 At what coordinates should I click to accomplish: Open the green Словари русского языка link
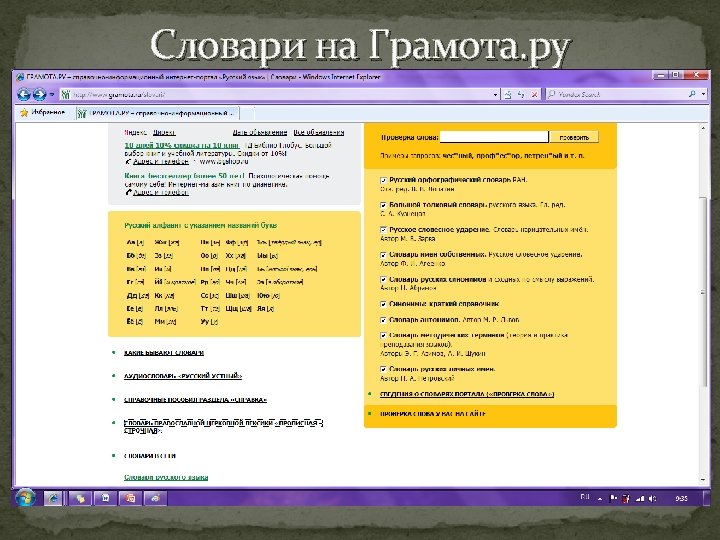click(x=166, y=478)
